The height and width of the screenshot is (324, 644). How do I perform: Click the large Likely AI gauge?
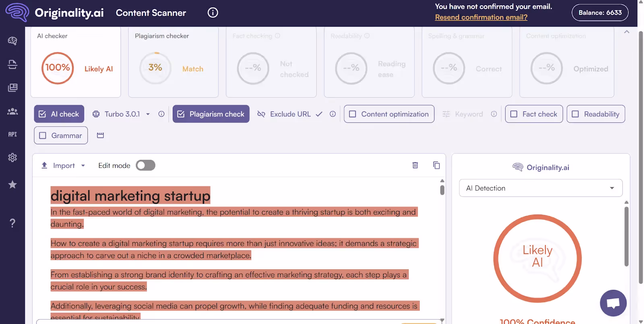tap(538, 258)
